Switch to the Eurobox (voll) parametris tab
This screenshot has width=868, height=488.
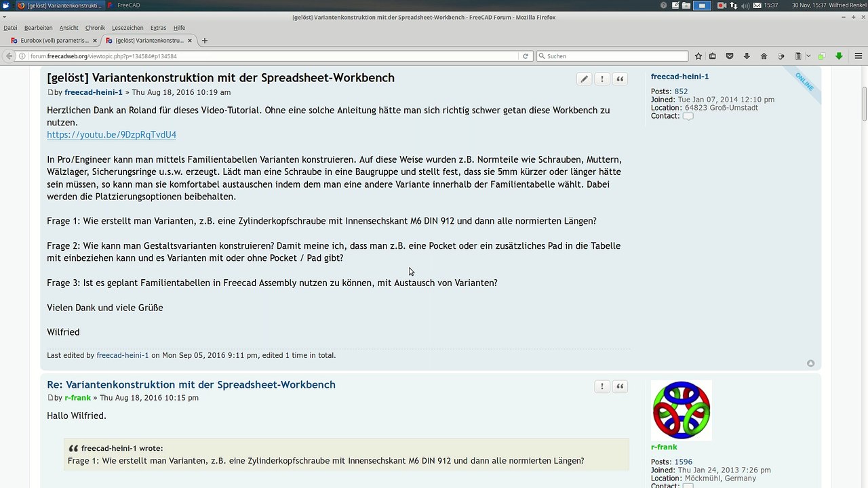pos(54,41)
